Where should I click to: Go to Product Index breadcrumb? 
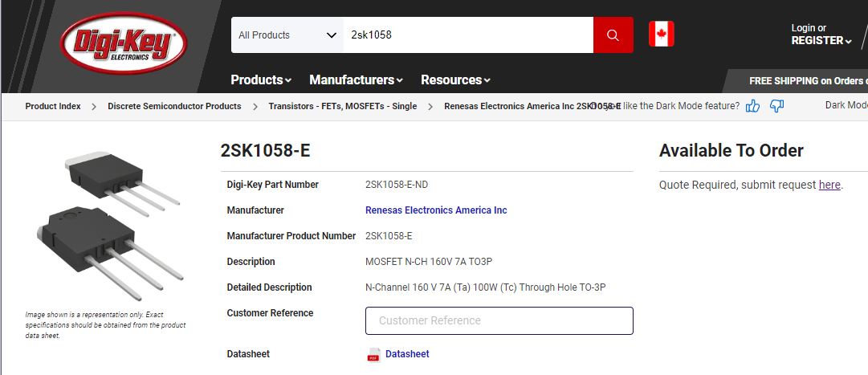click(x=53, y=106)
